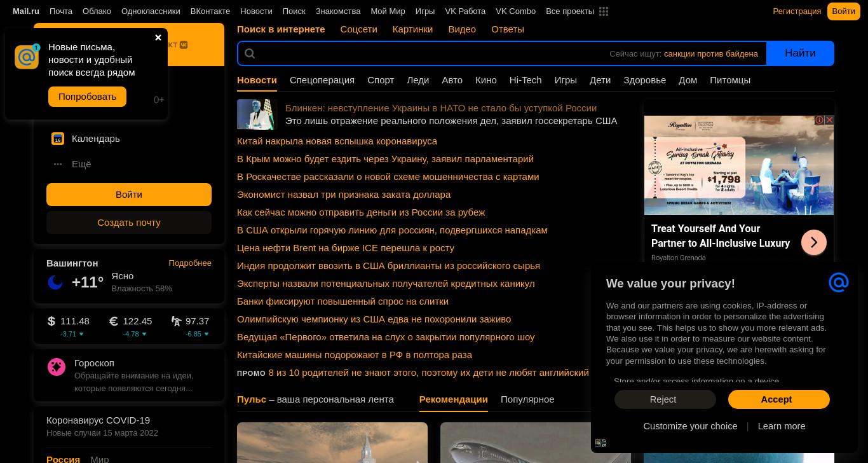
Task: Click the Регистрация link
Action: point(797,11)
